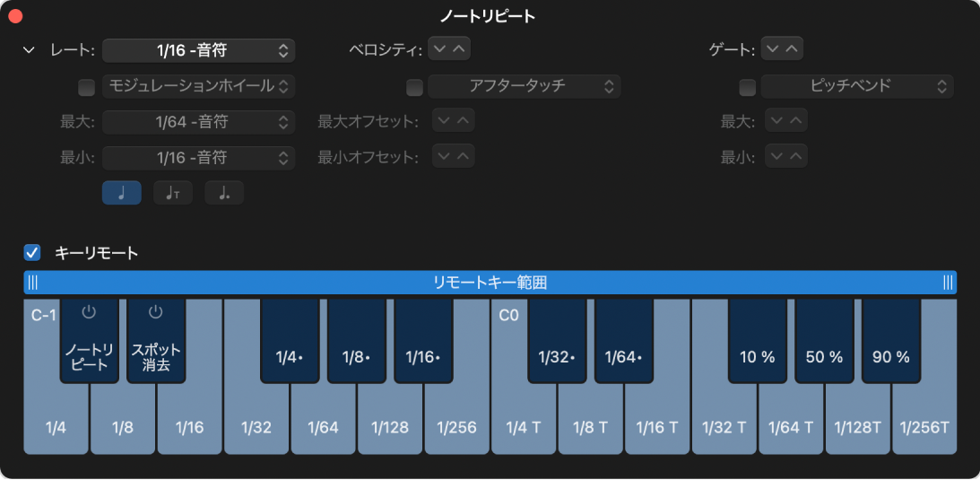Select the plain quarter-note rate type button
Screen dimensions: 980x480
(122, 193)
